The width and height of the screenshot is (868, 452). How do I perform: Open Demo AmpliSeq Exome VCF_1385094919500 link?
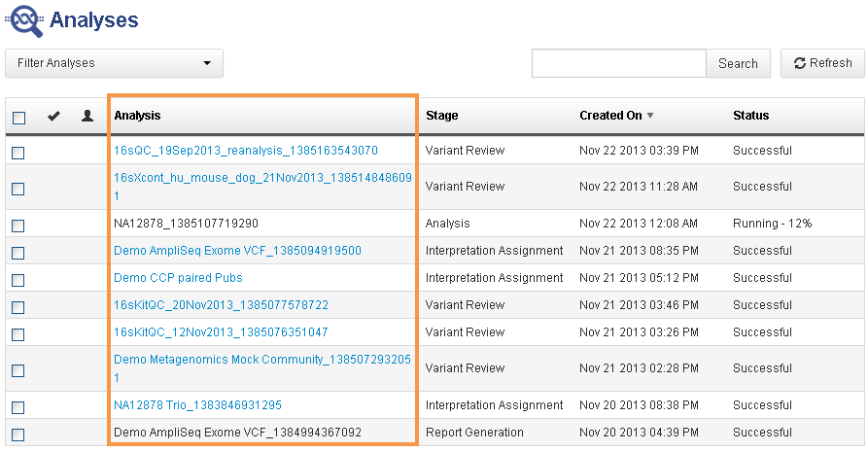(x=237, y=251)
